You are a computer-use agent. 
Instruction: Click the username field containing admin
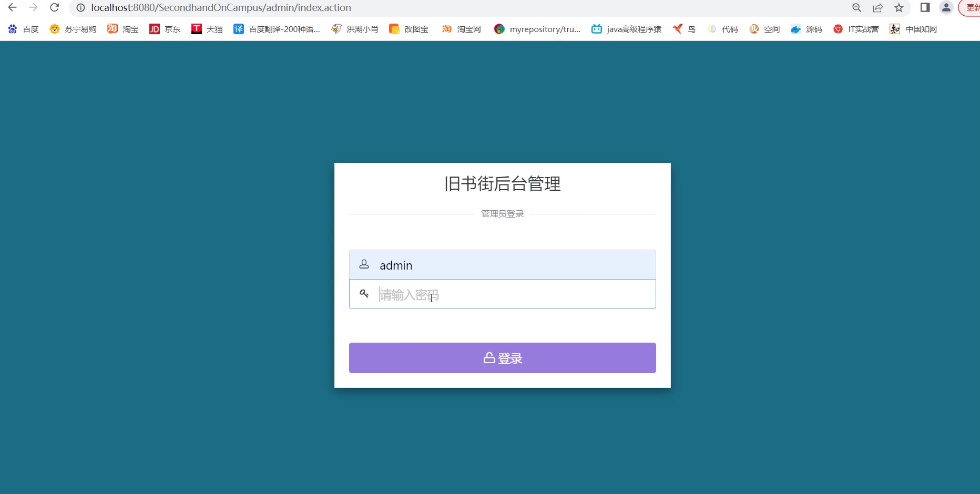pyautogui.click(x=503, y=265)
